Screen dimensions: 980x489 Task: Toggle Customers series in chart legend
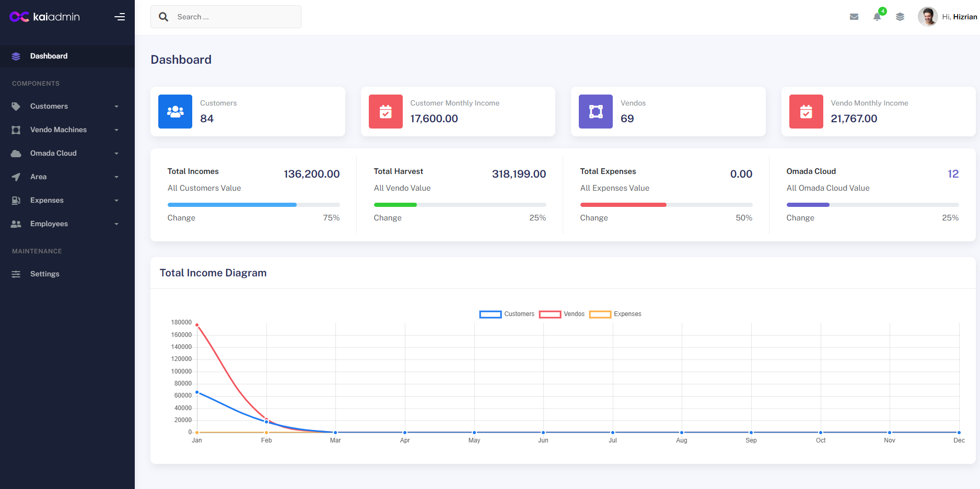tap(507, 314)
